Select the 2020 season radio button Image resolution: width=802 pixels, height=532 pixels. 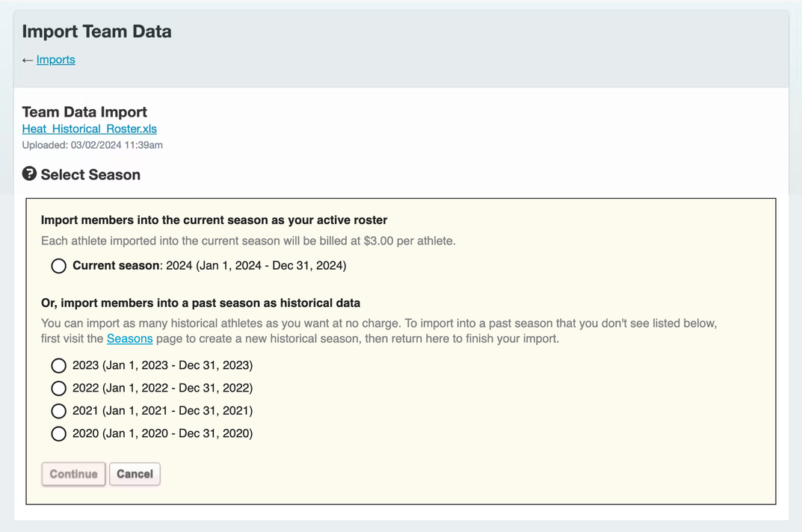[58, 433]
